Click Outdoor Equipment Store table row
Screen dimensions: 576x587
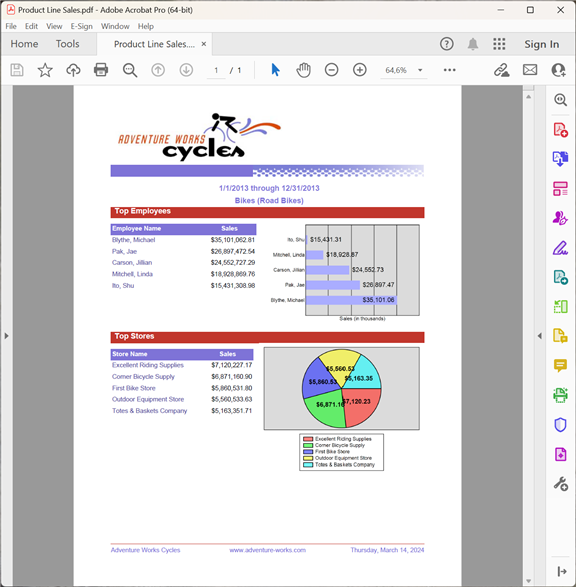182,399
